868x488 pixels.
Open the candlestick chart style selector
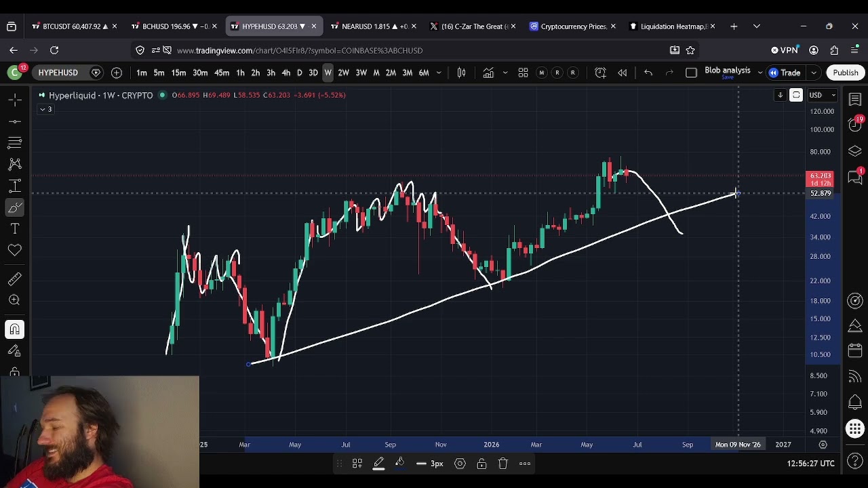pyautogui.click(x=461, y=73)
